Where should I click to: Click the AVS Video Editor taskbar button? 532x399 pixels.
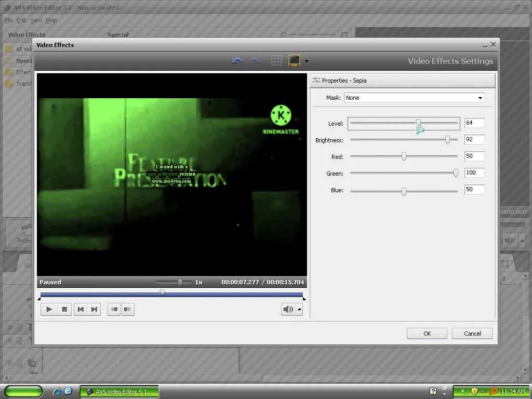[x=119, y=392]
